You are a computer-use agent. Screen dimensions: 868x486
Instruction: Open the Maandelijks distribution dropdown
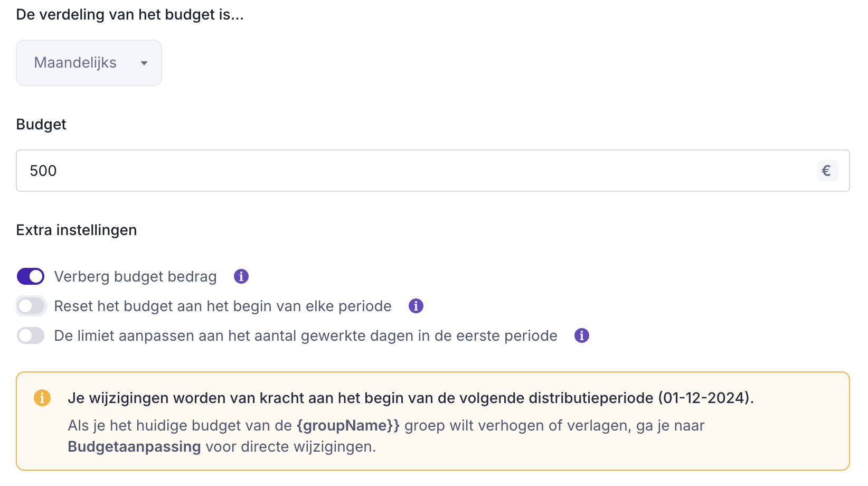(88, 63)
